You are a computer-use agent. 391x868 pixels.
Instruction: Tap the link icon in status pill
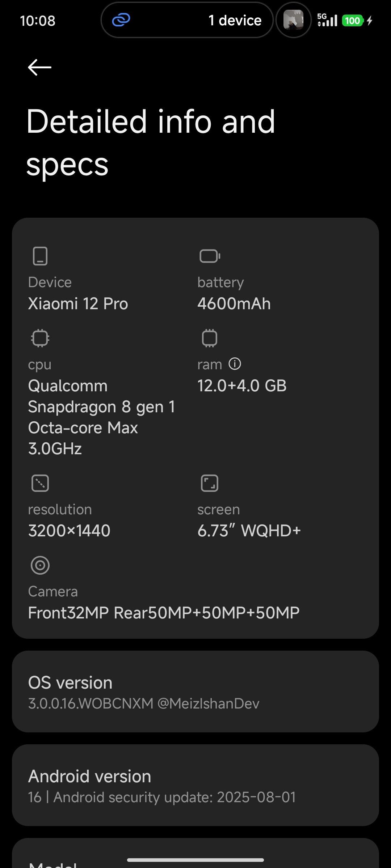[121, 20]
